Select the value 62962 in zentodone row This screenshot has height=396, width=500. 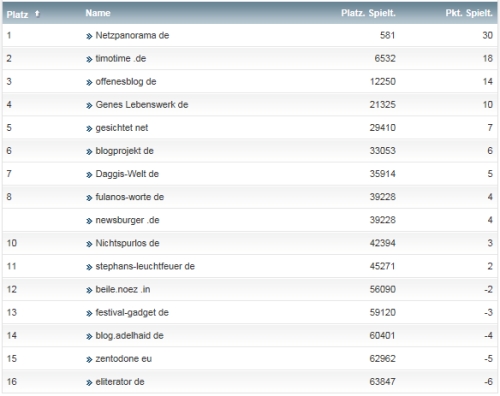(x=383, y=359)
